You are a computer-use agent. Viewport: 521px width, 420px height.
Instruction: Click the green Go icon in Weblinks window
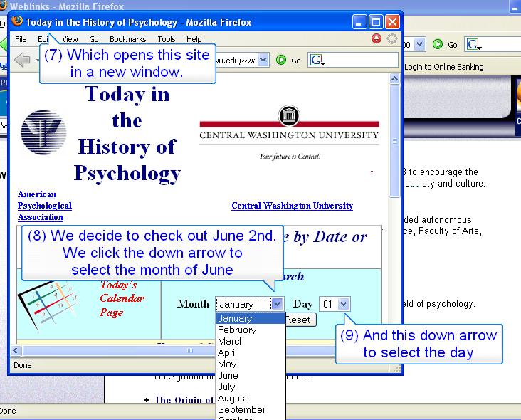click(x=438, y=44)
